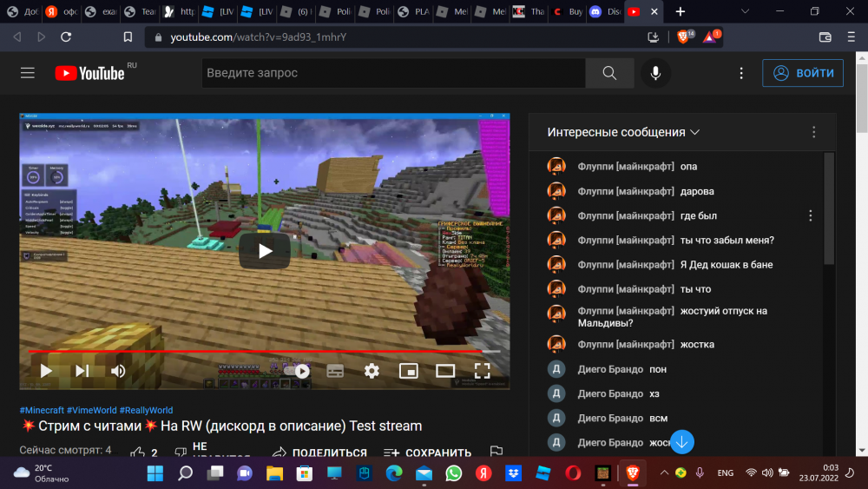Image resolution: width=868 pixels, height=489 pixels.
Task: Focus the Введите запрос search field
Action: [x=393, y=73]
